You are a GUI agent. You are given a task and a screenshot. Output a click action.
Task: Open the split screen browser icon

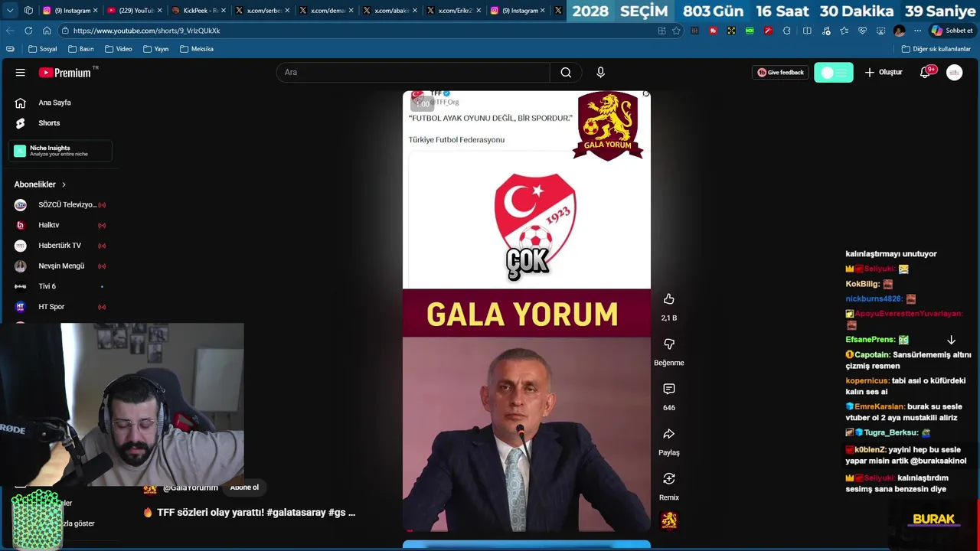(807, 31)
